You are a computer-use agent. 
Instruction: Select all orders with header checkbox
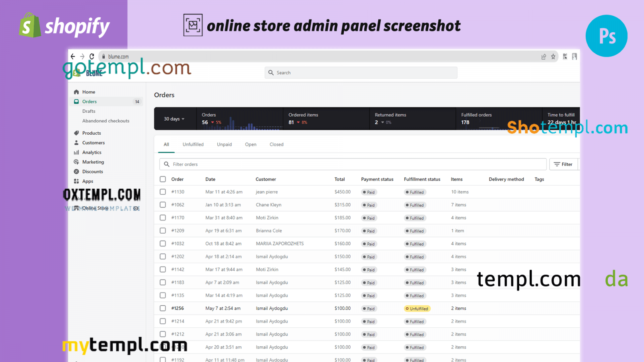pyautogui.click(x=163, y=179)
